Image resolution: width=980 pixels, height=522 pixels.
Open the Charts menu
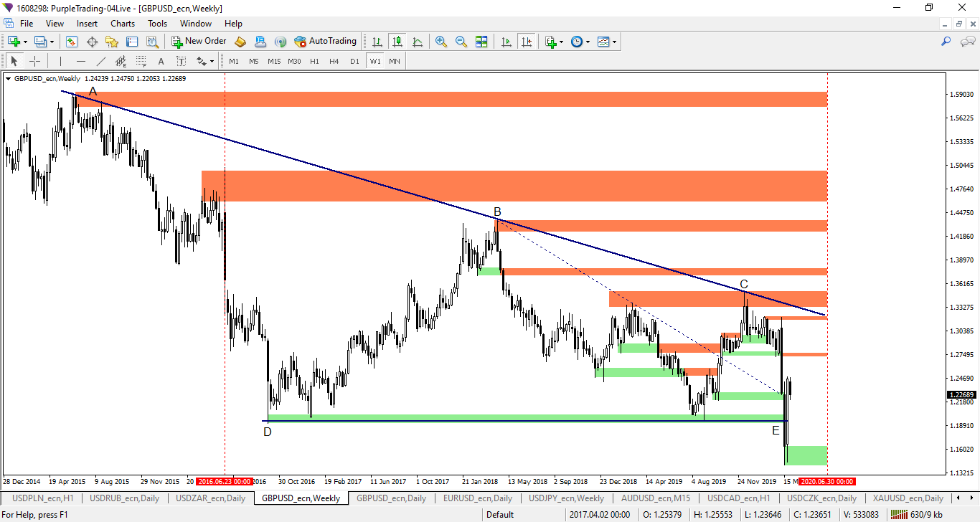coord(123,24)
